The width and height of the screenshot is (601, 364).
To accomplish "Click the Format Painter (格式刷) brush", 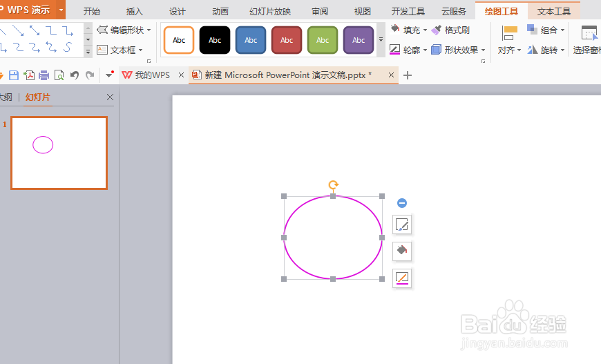I will click(x=450, y=30).
